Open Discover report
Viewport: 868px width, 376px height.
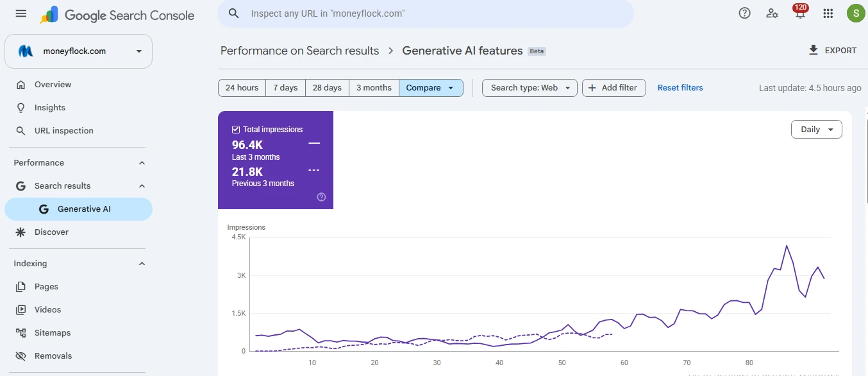pos(78,232)
